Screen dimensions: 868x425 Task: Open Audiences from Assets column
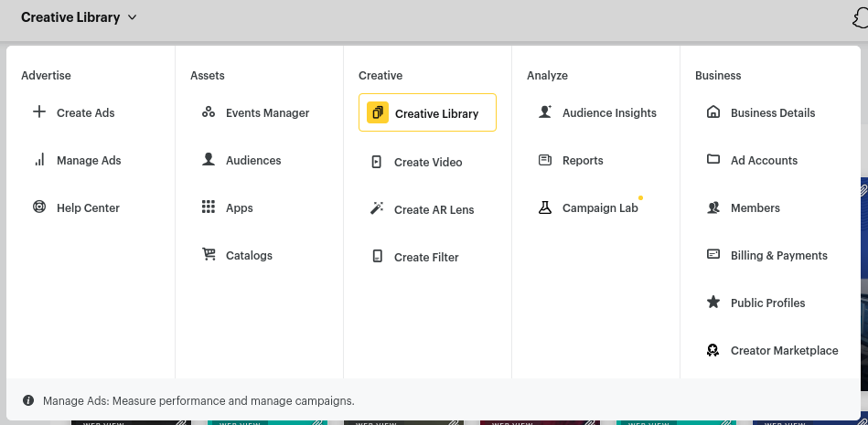pyautogui.click(x=253, y=161)
